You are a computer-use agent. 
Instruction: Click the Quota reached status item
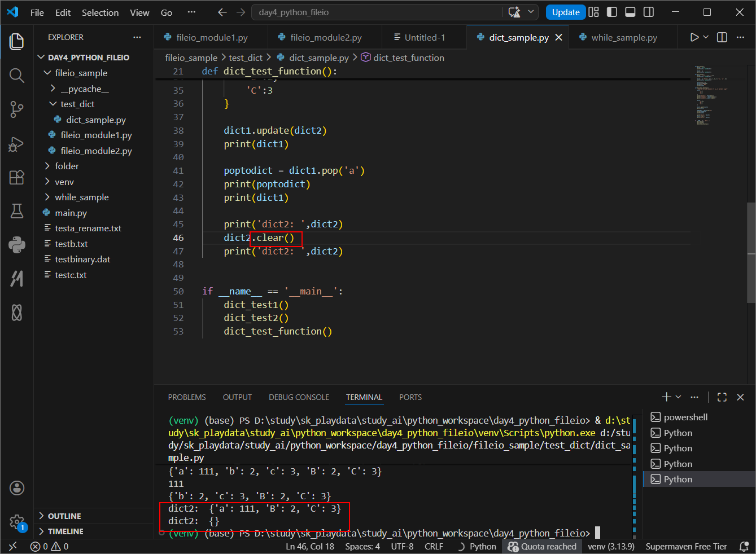[543, 547]
